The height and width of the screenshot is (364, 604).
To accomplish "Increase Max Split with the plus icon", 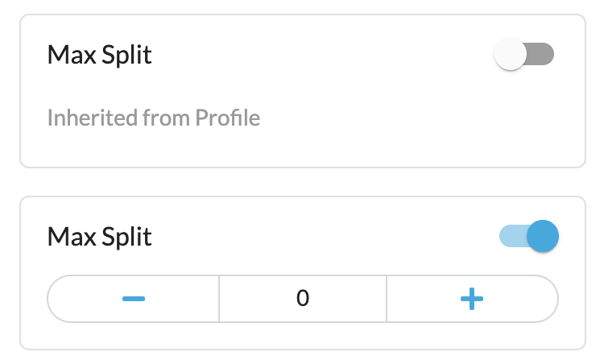I will (x=472, y=299).
